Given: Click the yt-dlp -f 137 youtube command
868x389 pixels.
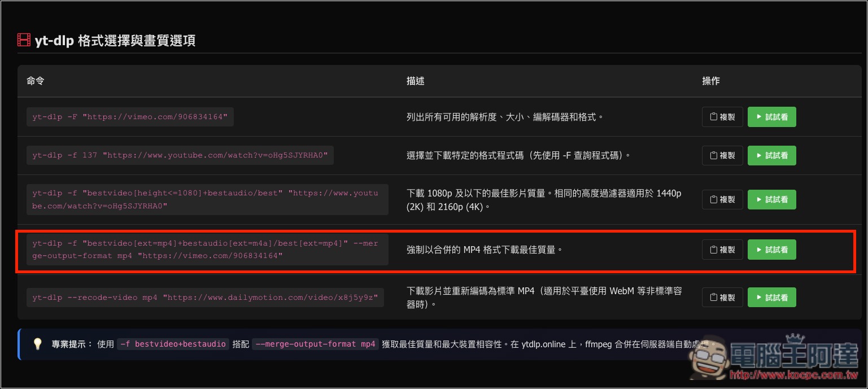Looking at the screenshot, I should 180,155.
